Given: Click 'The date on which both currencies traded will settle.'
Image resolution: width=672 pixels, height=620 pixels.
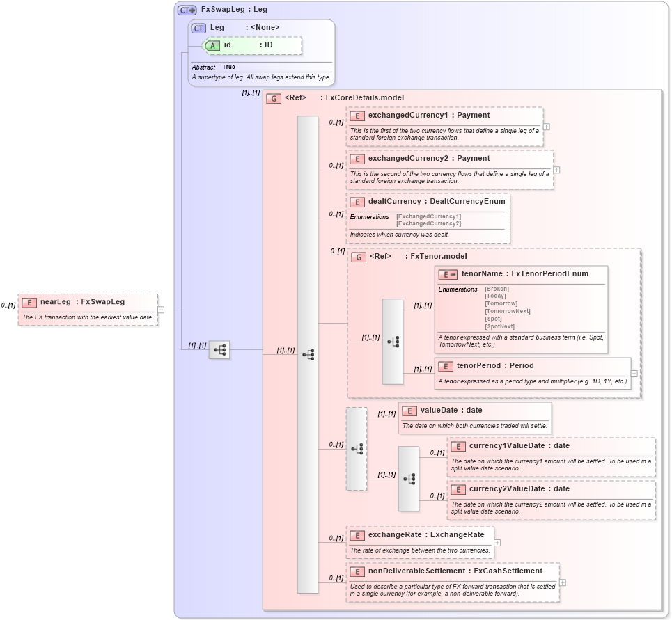Looking at the screenshot, I should click(x=475, y=426).
